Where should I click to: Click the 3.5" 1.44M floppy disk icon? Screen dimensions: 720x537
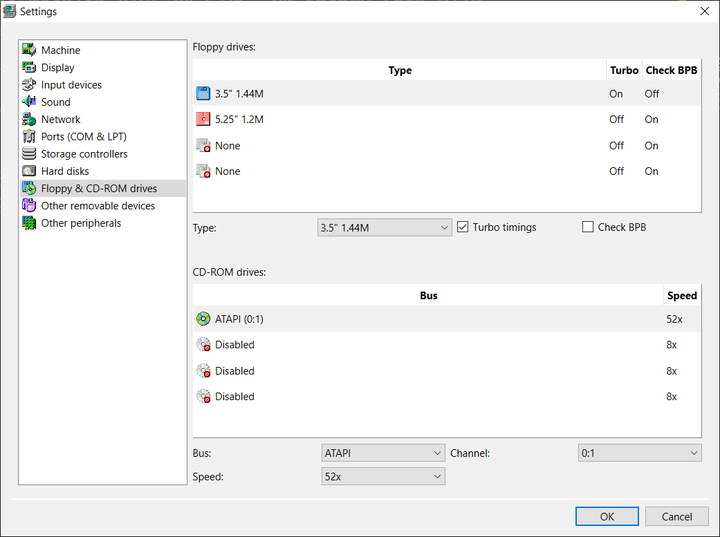pyautogui.click(x=204, y=94)
